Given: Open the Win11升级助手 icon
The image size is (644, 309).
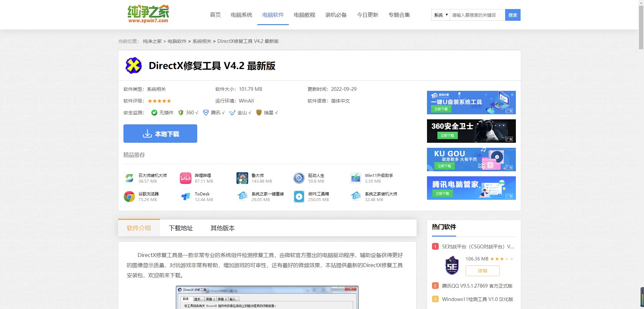Looking at the screenshot, I should coord(356,178).
